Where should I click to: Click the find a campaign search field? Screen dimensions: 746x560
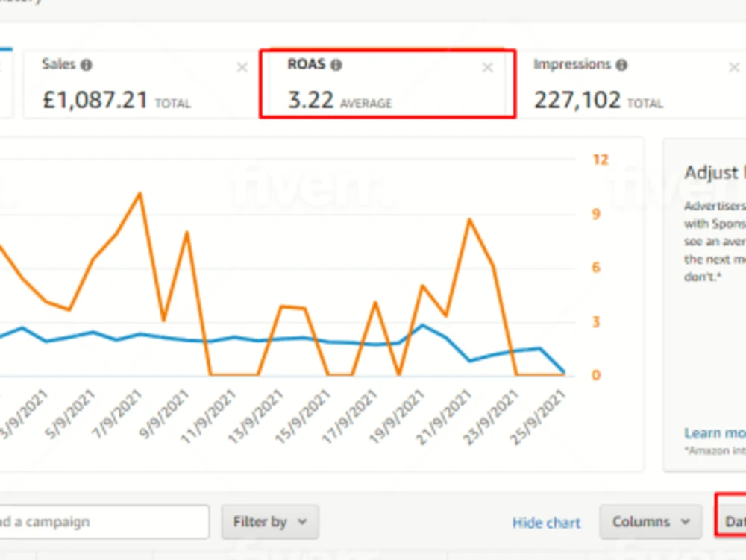click(104, 522)
